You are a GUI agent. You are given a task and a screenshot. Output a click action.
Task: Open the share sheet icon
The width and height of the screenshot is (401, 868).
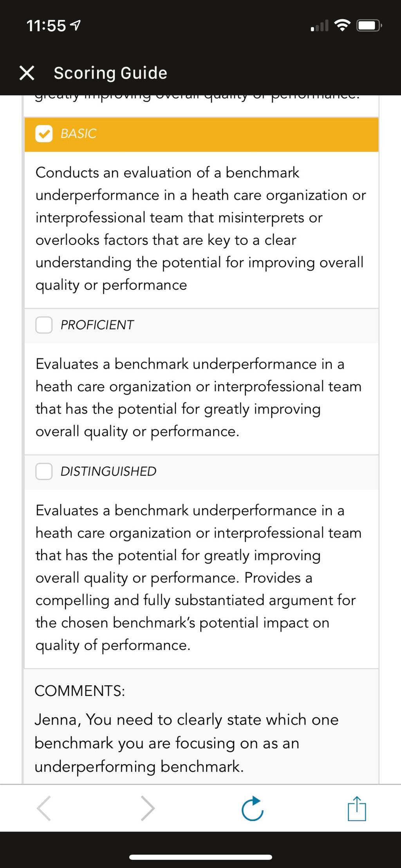click(x=357, y=808)
